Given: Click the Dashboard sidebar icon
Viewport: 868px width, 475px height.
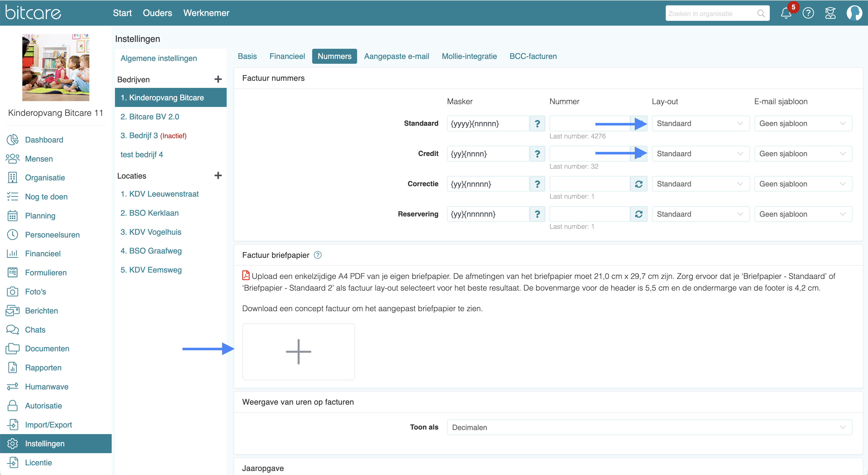Looking at the screenshot, I should 12,139.
